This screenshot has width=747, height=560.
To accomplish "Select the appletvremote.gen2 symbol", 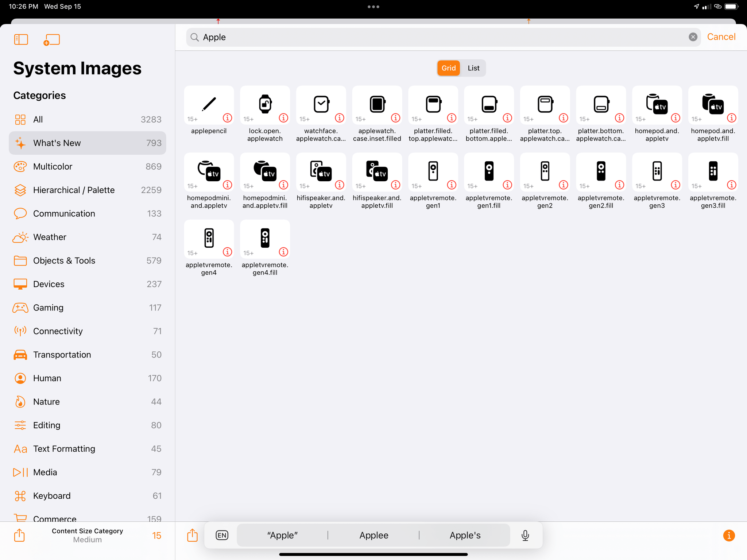I will (545, 171).
